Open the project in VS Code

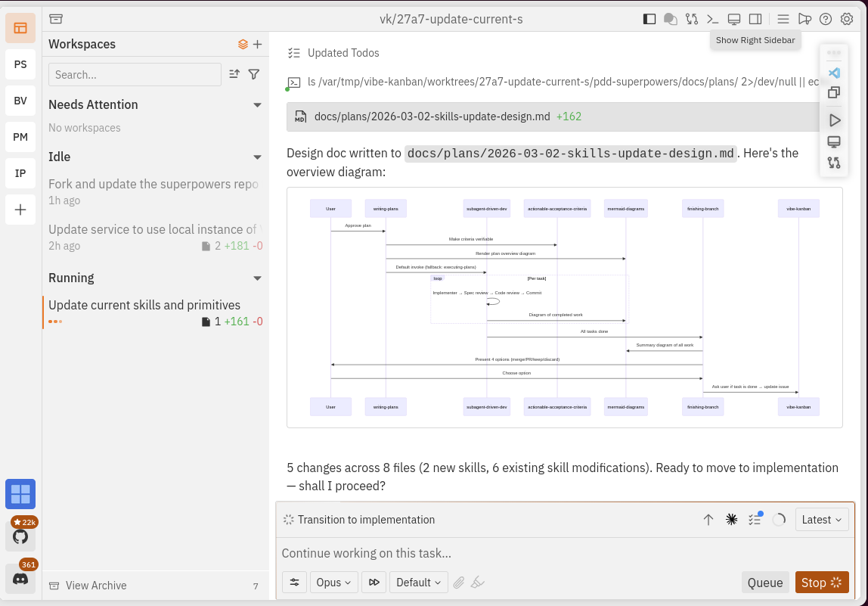pos(833,73)
